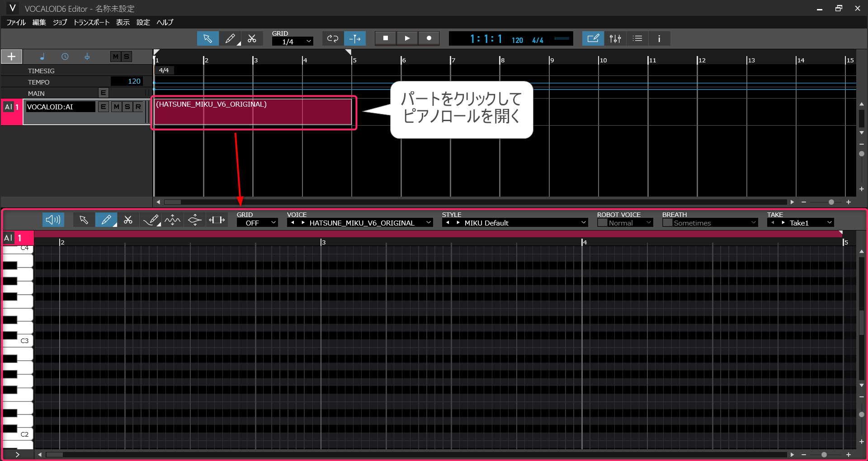Image resolution: width=868 pixels, height=461 pixels.
Task: Expand panel with bottom-left chevron
Action: pos(18,454)
